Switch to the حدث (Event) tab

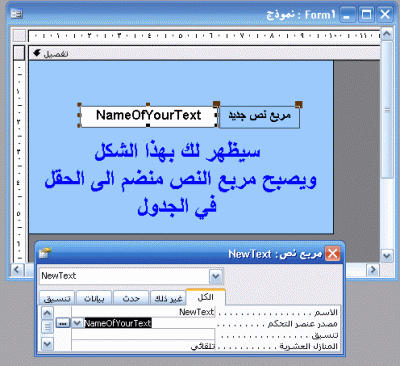pos(131,298)
